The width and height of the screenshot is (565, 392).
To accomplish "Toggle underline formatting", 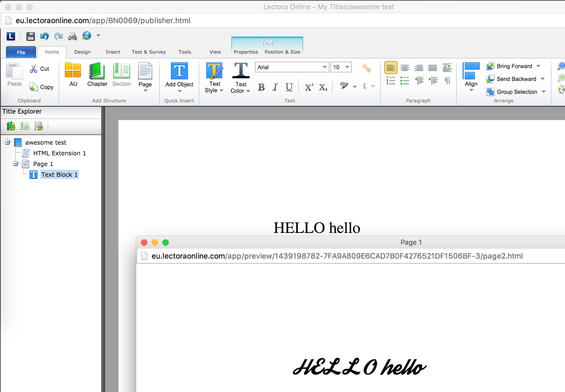I will pos(289,87).
